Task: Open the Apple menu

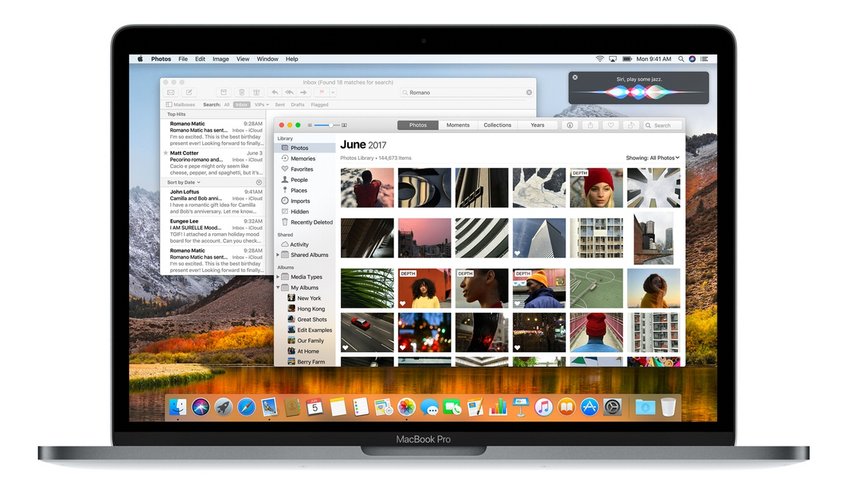Action: coord(140,59)
